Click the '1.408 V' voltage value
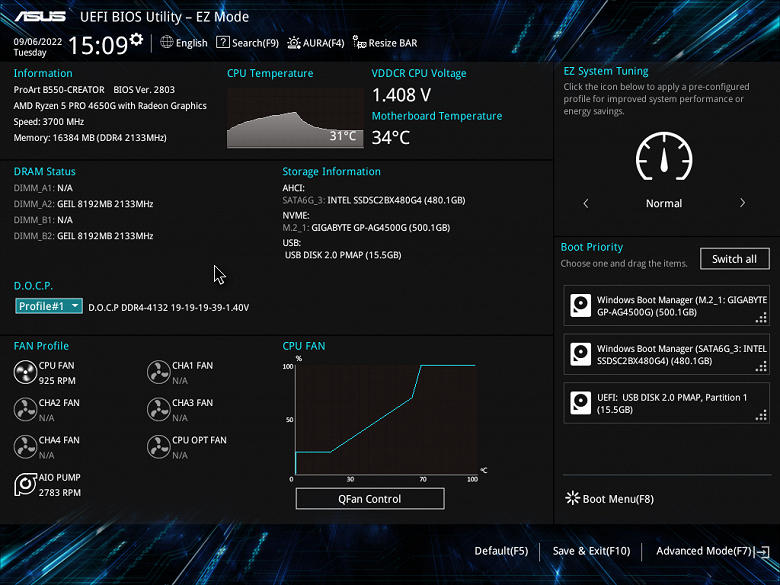This screenshot has height=585, width=780. pos(401,95)
